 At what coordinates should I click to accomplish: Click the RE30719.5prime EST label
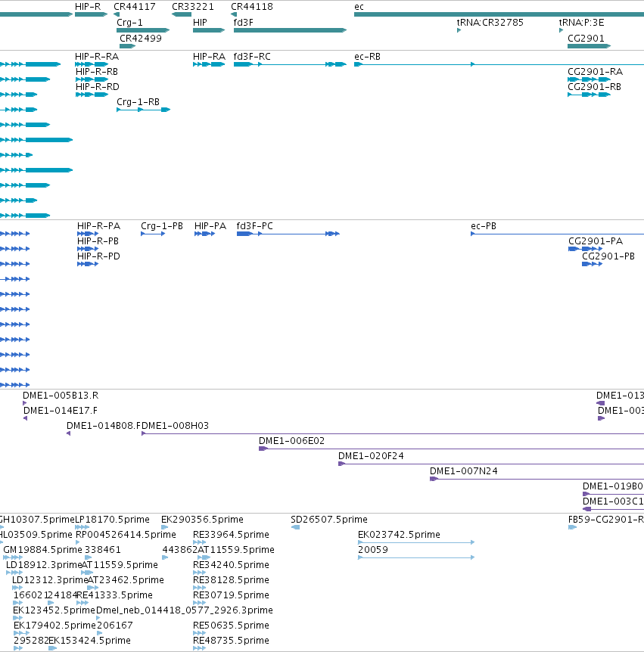pos(232,595)
